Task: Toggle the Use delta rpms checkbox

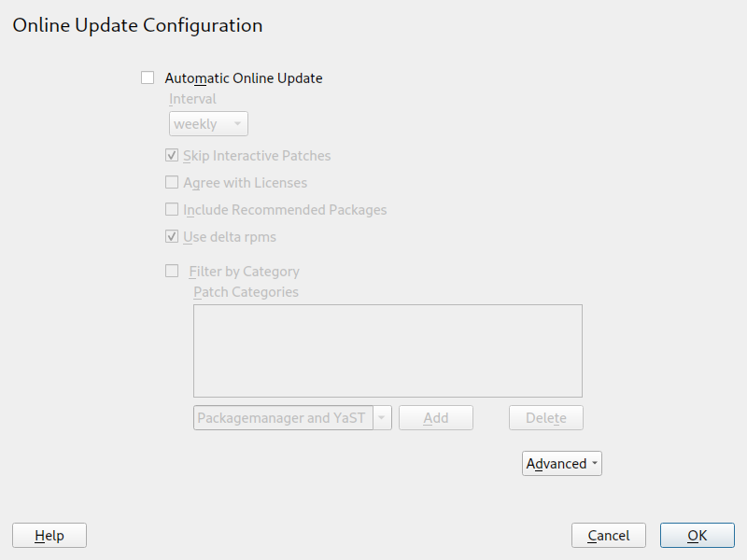Action: point(172,237)
